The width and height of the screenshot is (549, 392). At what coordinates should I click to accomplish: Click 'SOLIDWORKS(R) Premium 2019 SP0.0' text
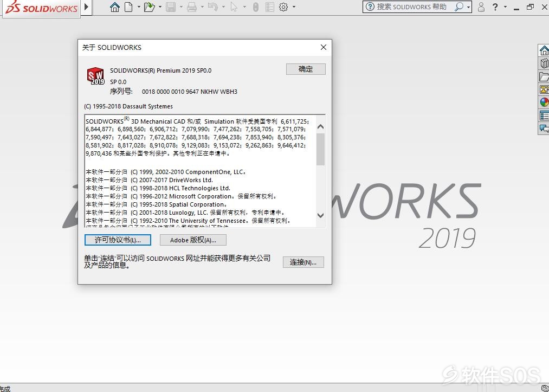tap(161, 70)
